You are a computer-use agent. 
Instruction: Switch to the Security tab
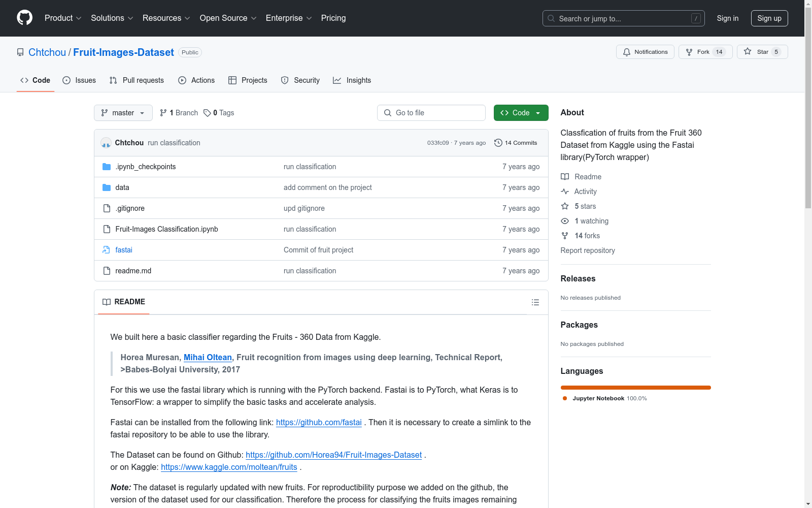click(x=300, y=80)
